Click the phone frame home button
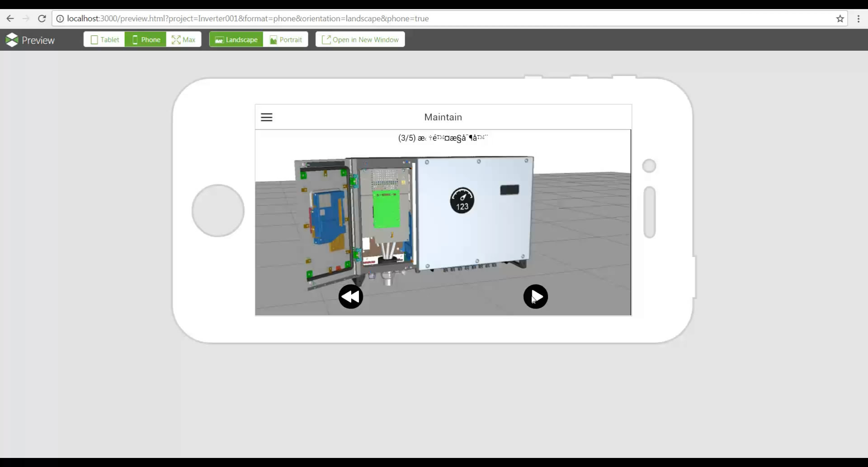 pyautogui.click(x=218, y=210)
